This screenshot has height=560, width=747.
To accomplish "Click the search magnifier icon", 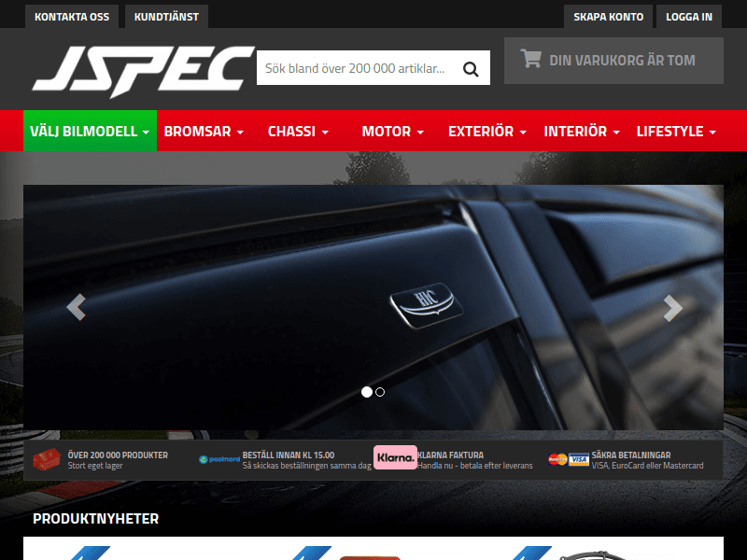I will [471, 68].
